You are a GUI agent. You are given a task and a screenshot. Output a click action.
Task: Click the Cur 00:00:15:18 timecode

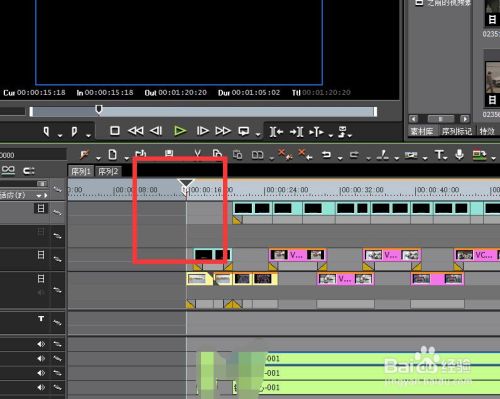(34, 92)
